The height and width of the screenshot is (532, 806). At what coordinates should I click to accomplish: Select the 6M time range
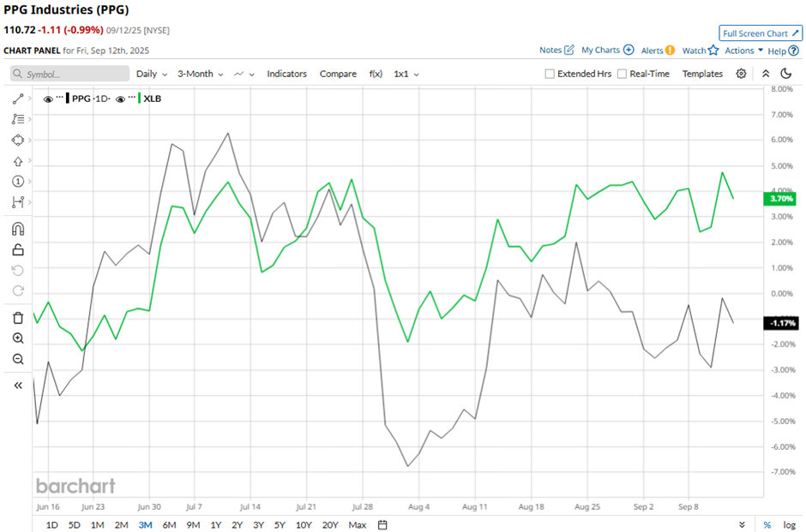[169, 525]
